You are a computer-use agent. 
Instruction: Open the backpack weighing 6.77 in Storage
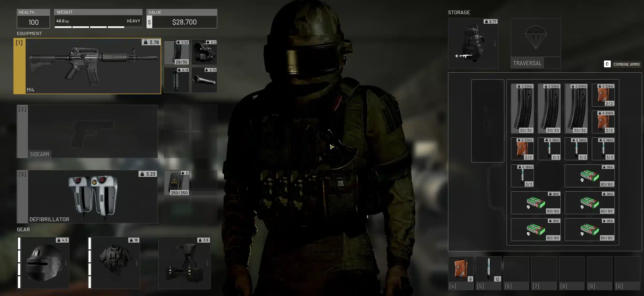coord(473,43)
